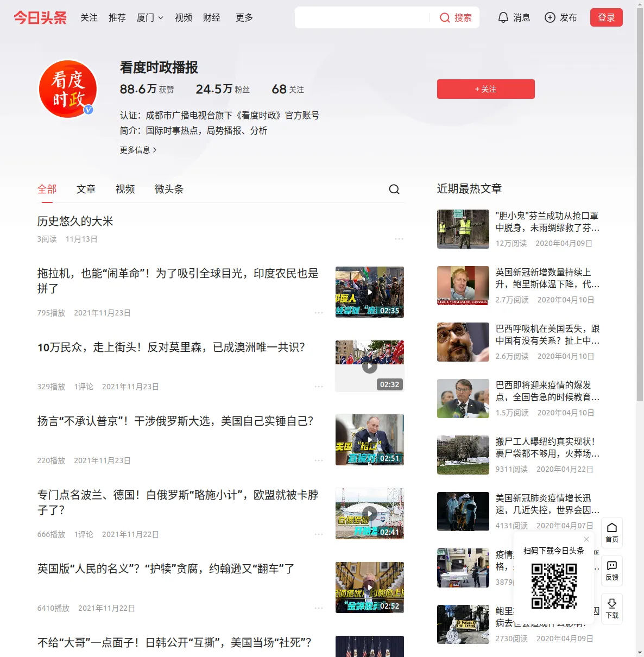Select the 全部 tab
644x657 pixels.
click(x=47, y=189)
